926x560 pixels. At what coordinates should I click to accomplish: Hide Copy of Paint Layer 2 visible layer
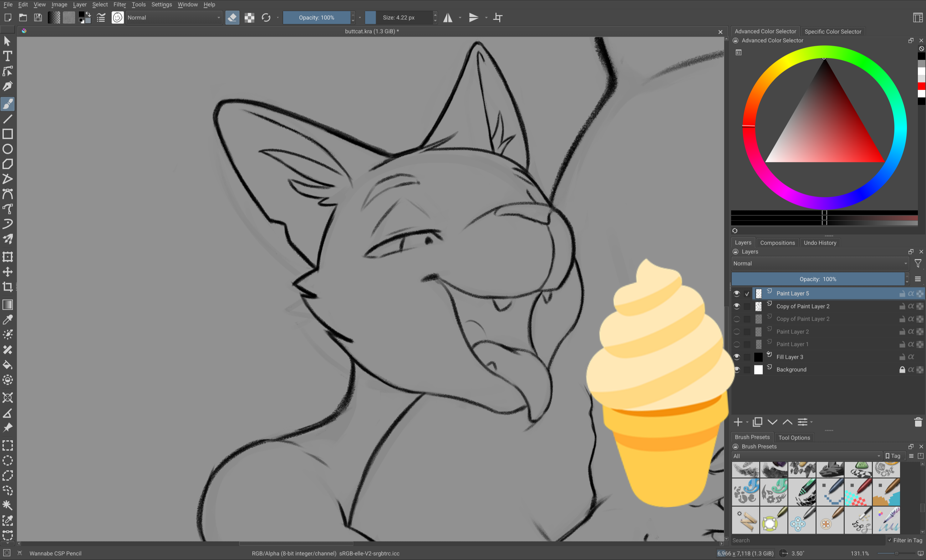[737, 306]
